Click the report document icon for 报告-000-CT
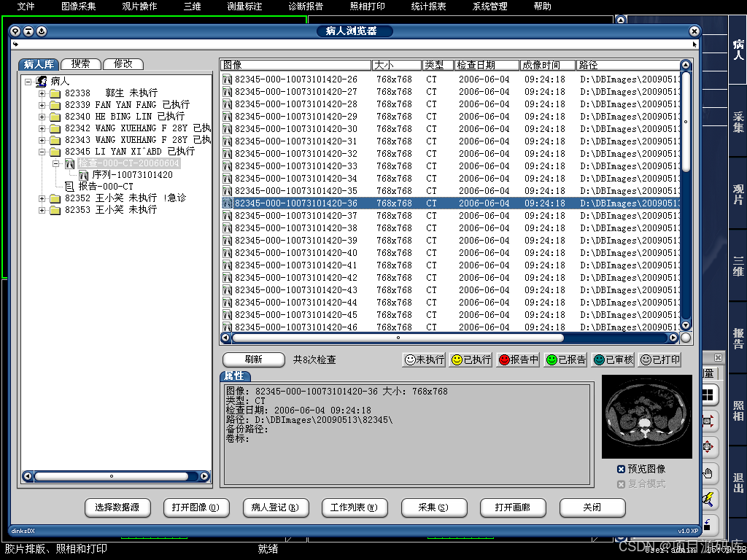The width and height of the screenshot is (747, 560). tap(69, 187)
